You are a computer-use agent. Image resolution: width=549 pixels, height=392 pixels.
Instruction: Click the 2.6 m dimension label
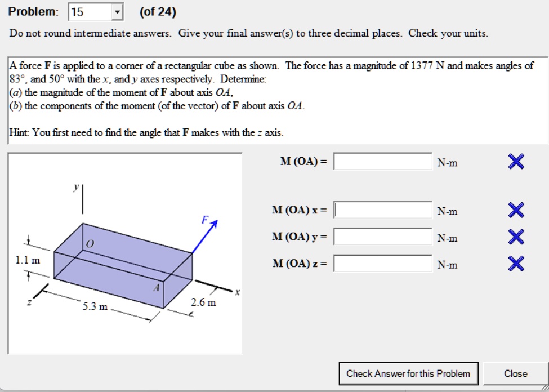pos(203,302)
